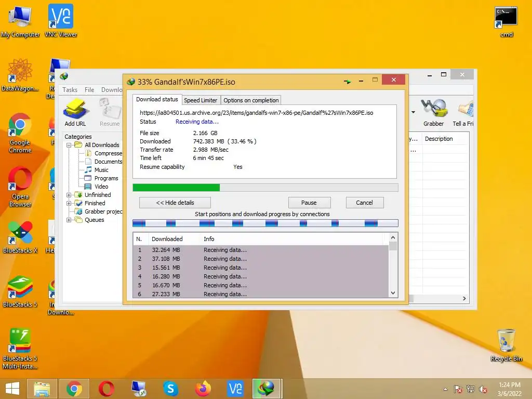Cancel the download
532x399 pixels.
(364, 203)
